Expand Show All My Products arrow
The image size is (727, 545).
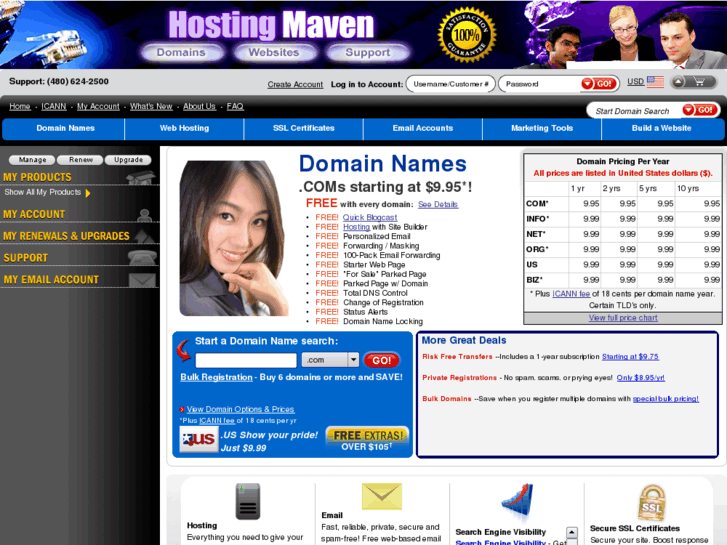tap(88, 193)
